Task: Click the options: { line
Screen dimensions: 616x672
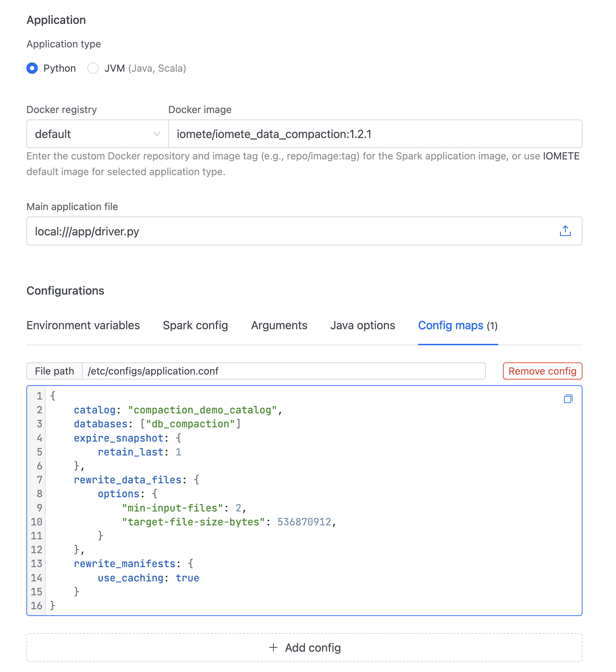Action: (128, 494)
